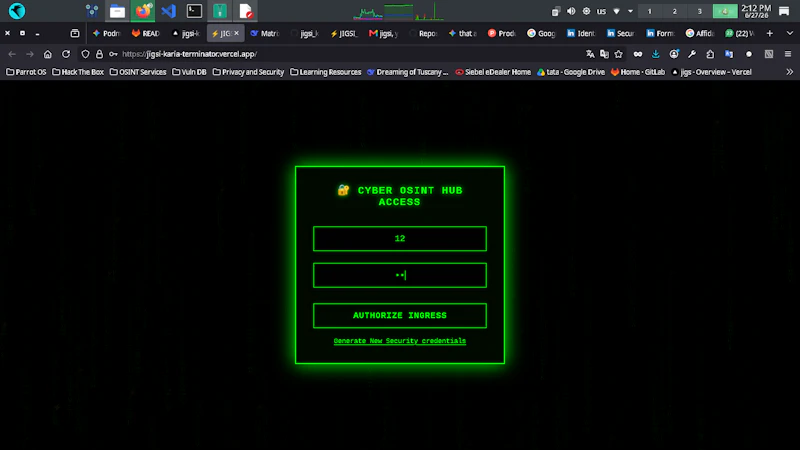Screen dimensions: 800x450
Task: Click Generate New Security credentials link
Action: tap(399, 341)
